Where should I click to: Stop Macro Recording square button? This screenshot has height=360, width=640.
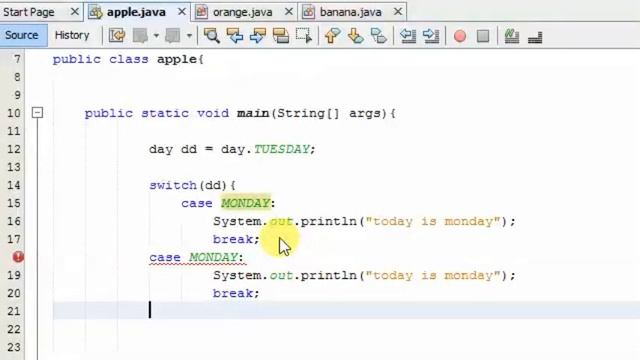tap(483, 36)
